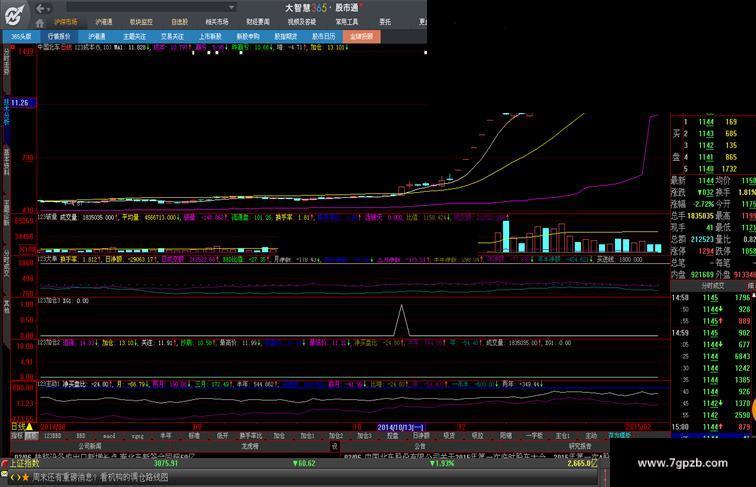The height and width of the screenshot is (487, 756).
Task: Click the 总手 1835035 value
Action: [700, 216]
